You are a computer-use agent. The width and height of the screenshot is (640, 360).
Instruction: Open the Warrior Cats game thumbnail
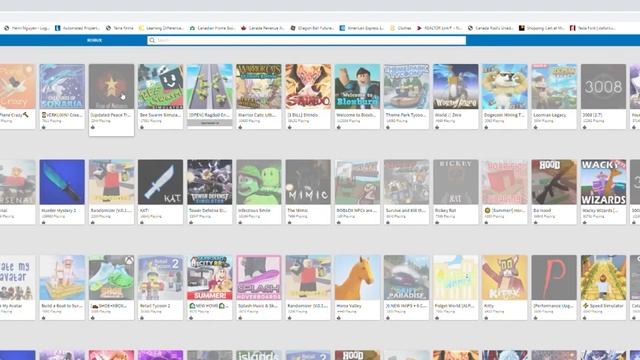(259, 87)
